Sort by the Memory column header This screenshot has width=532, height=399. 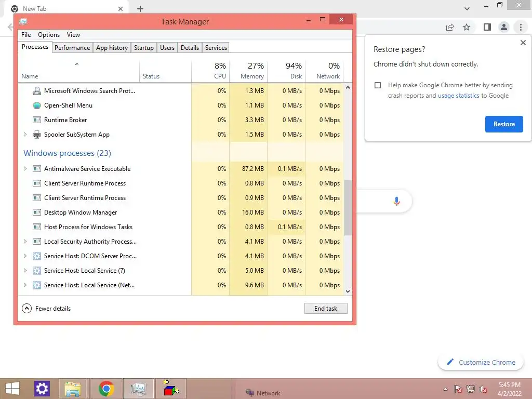(248, 71)
